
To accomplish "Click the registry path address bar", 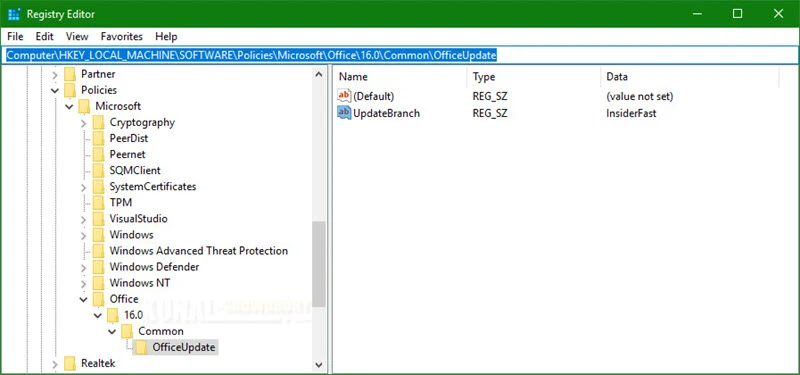I will click(400, 55).
